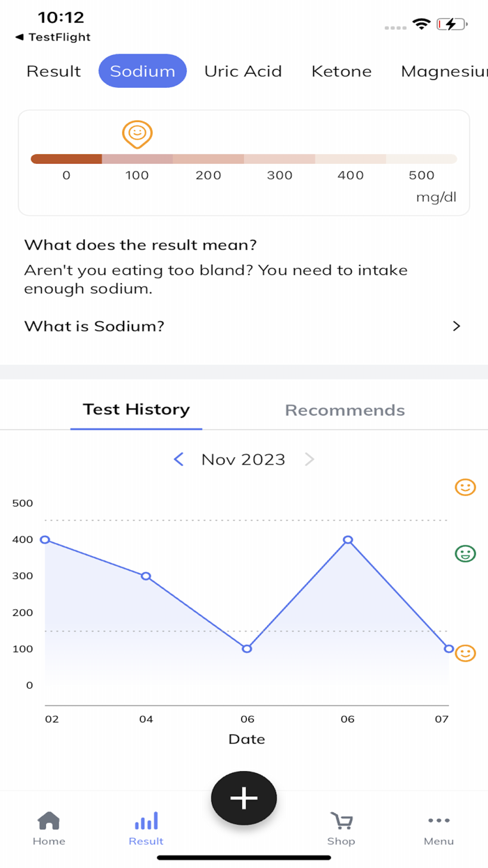The width and height of the screenshot is (488, 868).
Task: Go to next month after Nov 2023
Action: click(310, 459)
